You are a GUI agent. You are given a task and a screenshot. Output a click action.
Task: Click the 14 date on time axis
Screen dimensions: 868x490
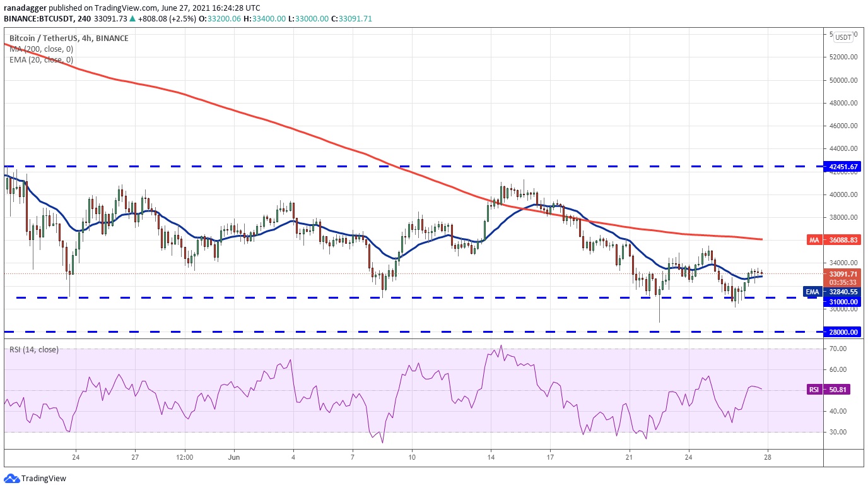[x=491, y=457]
